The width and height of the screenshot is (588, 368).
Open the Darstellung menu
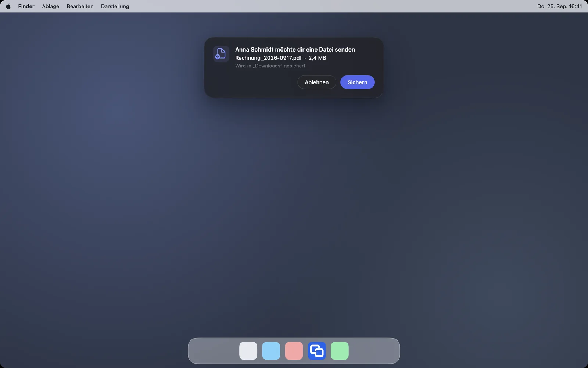(x=115, y=6)
